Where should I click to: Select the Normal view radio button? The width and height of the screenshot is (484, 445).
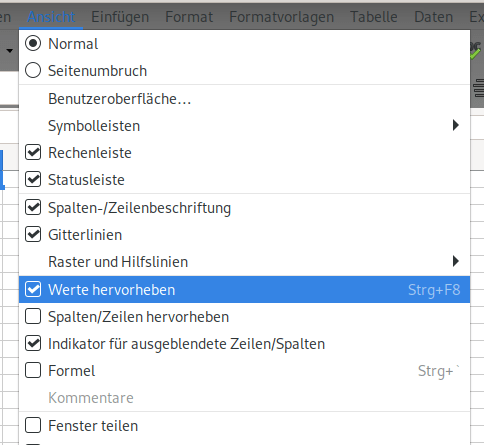tap(33, 44)
